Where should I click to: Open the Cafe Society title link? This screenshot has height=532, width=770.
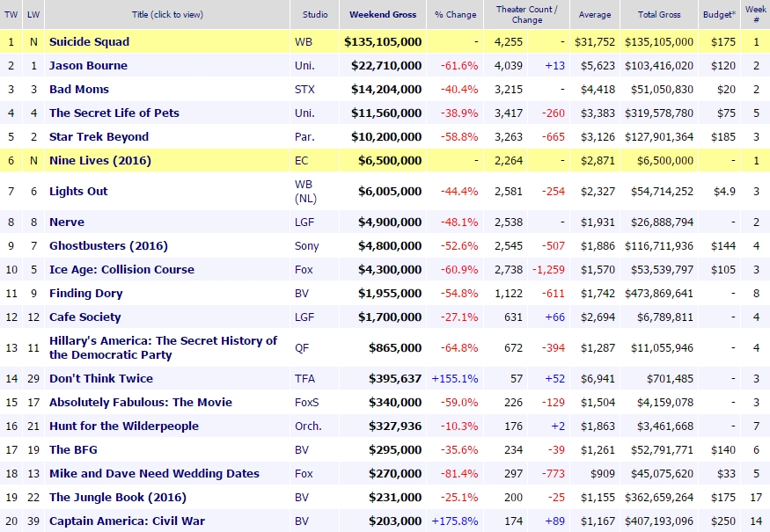pyautogui.click(x=85, y=317)
